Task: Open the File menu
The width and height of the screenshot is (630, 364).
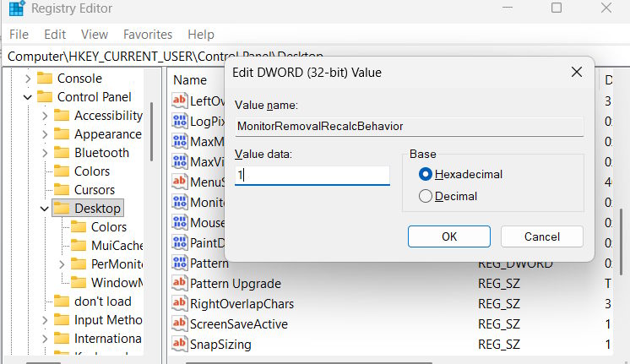Action: (x=19, y=35)
